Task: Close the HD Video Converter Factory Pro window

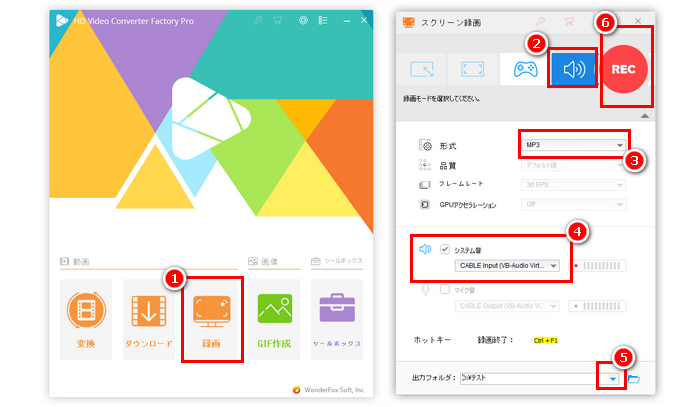Action: 364,20
